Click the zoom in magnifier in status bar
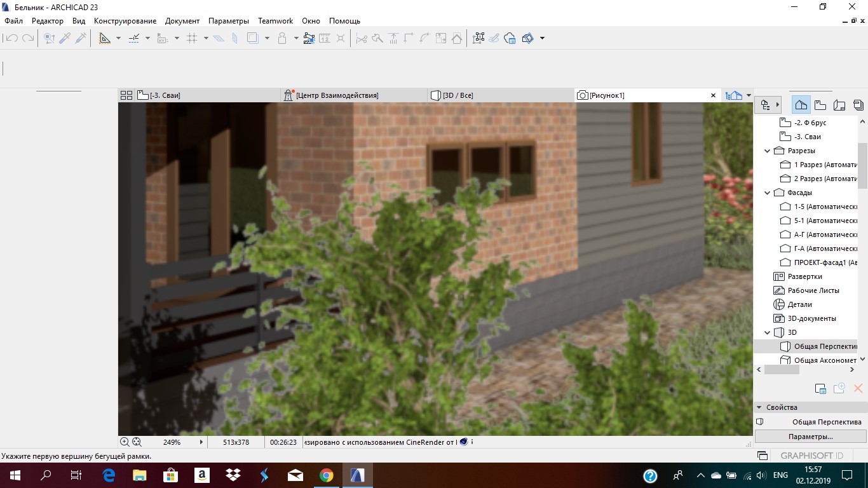The image size is (868, 488). (x=125, y=442)
